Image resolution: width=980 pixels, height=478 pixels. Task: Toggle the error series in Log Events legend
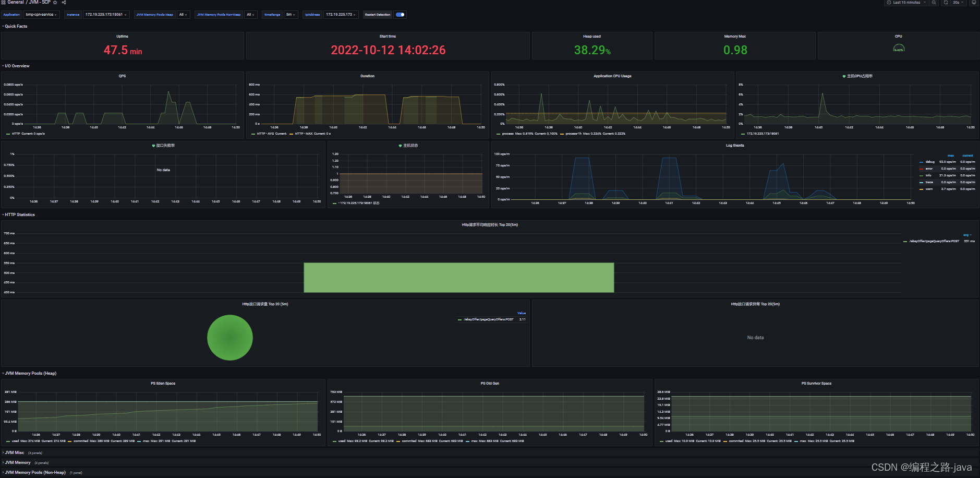coord(929,169)
